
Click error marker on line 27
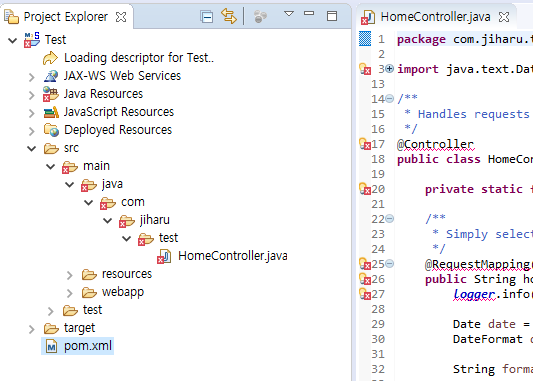(365, 294)
